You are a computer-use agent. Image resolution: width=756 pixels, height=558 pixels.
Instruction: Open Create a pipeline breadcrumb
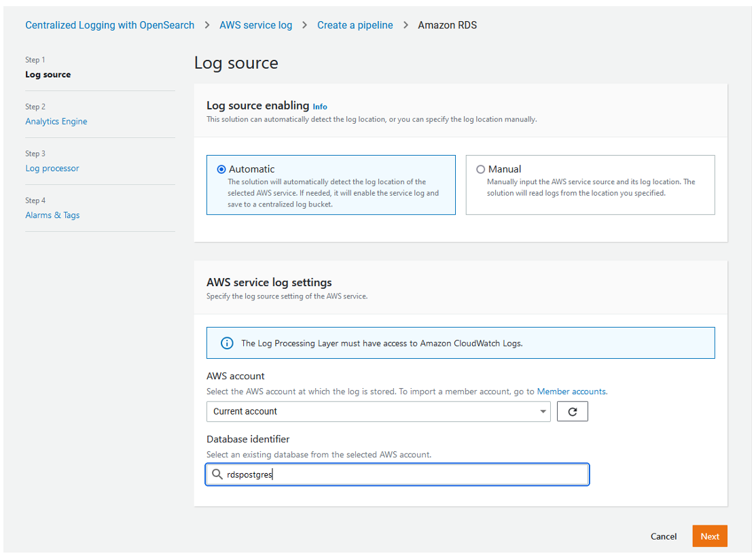355,25
